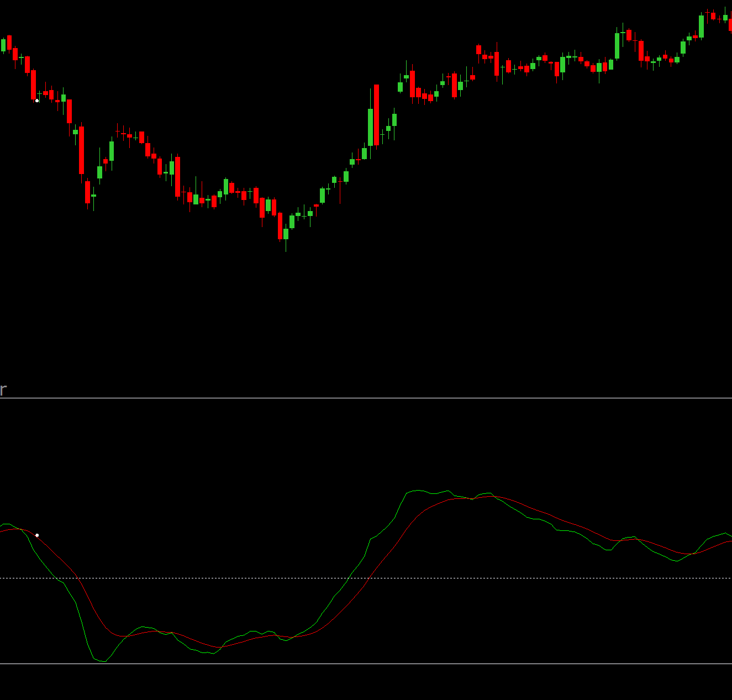Grab the separator line between chart and indicator
732x700 pixels.
pos(366,398)
